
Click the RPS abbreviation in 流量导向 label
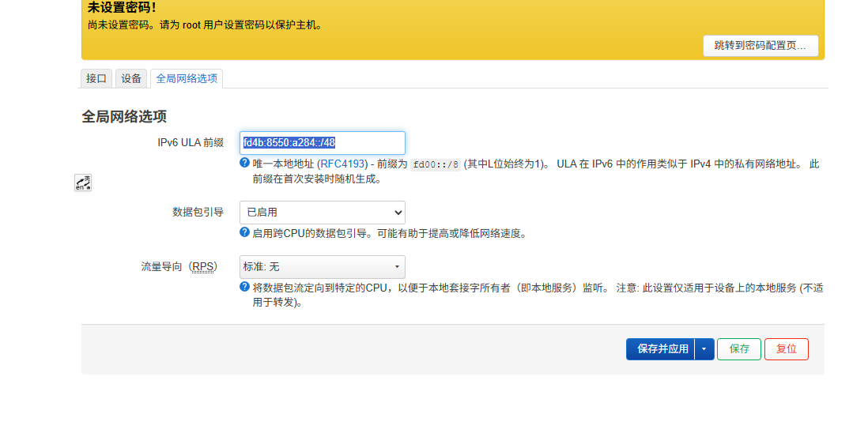(202, 266)
